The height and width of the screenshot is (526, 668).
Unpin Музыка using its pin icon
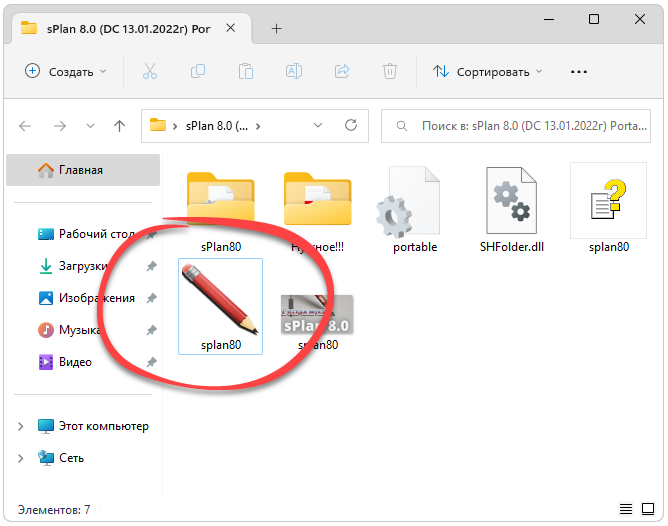coord(151,331)
